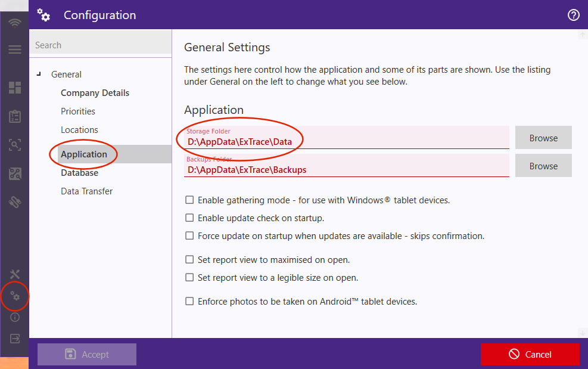Browse for the Storage Folder
Screen dimensions: 588x369
coord(543,138)
